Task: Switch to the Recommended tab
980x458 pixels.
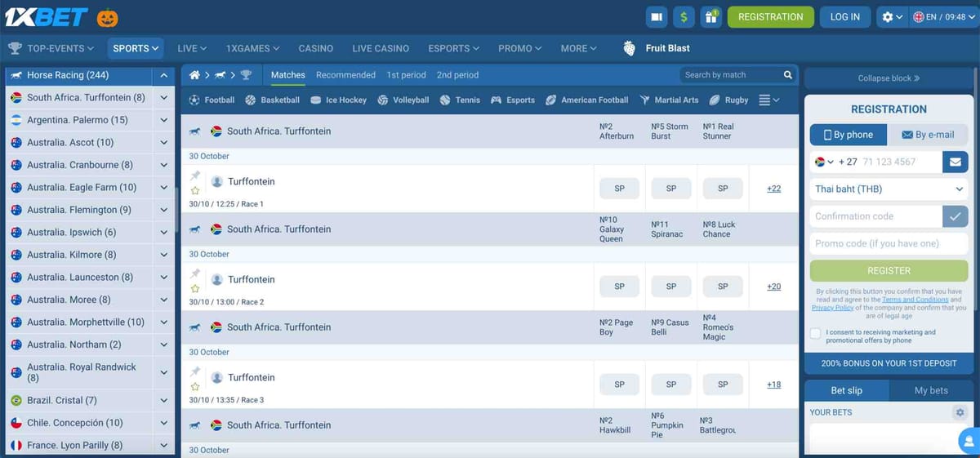Action: pyautogui.click(x=345, y=75)
